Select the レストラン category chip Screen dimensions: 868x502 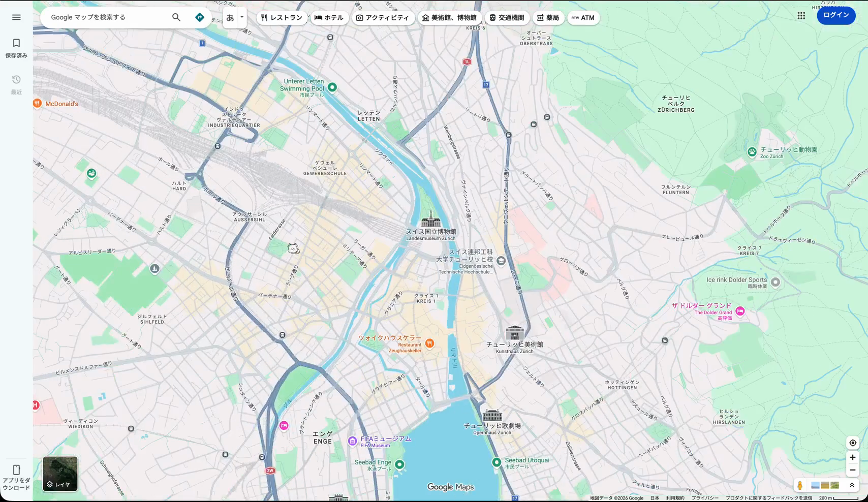[x=282, y=18]
